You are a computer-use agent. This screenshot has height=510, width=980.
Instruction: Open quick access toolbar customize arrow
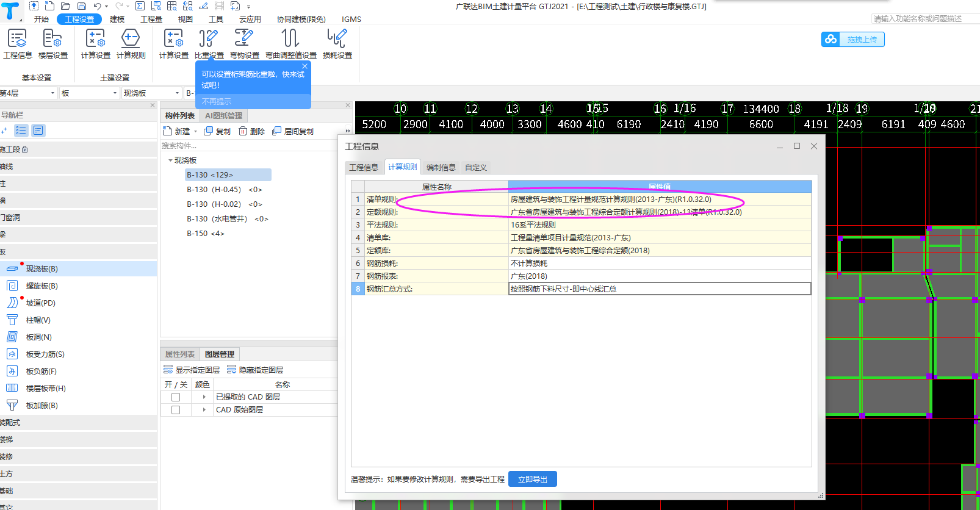point(249,7)
